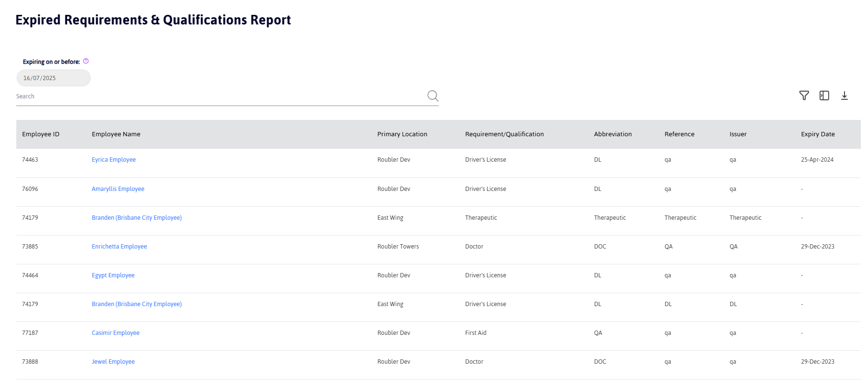Click Jewel's expiry date 29-Dec-2023
868x380 pixels.
pyautogui.click(x=818, y=362)
